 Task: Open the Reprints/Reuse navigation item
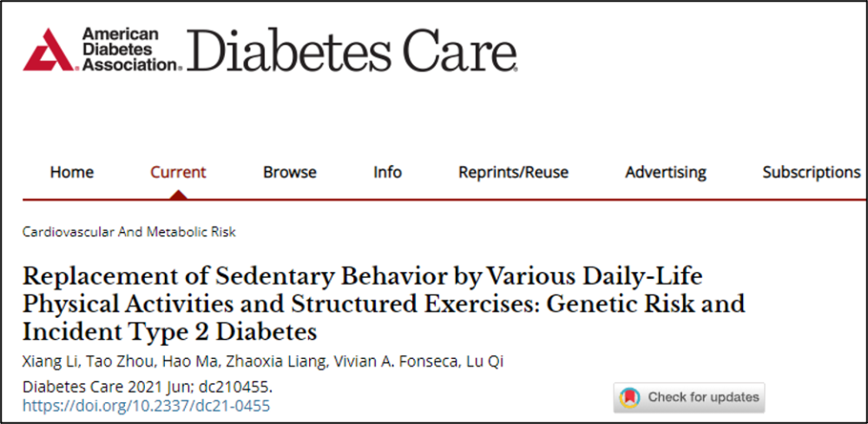click(513, 172)
